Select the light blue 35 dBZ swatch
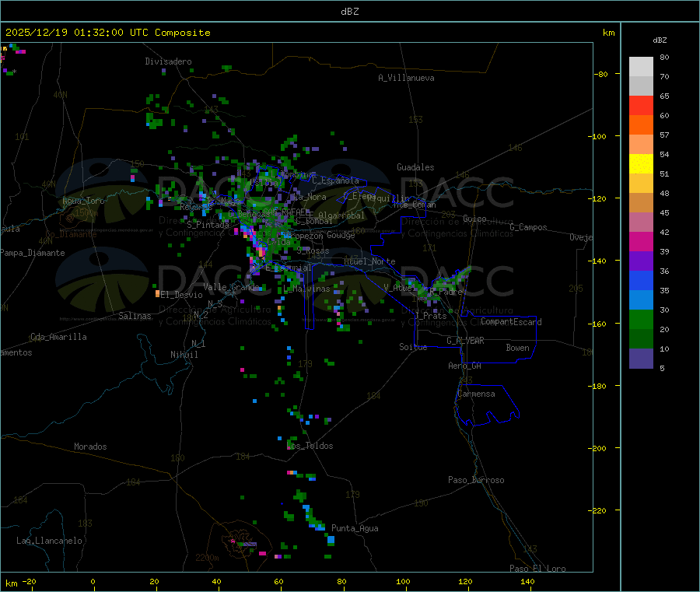 tap(641, 300)
